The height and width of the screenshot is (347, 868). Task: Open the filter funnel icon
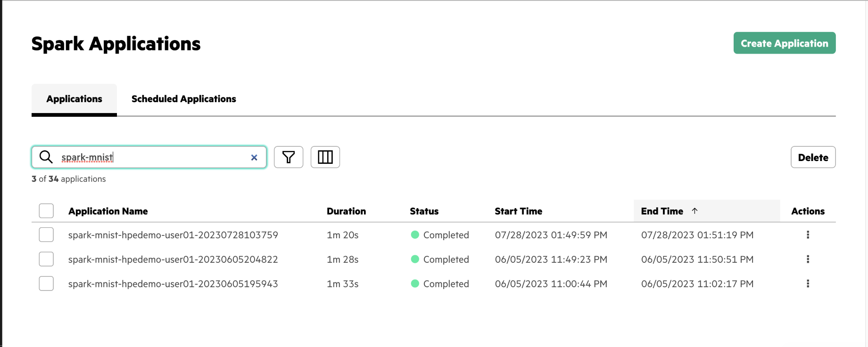(x=289, y=157)
